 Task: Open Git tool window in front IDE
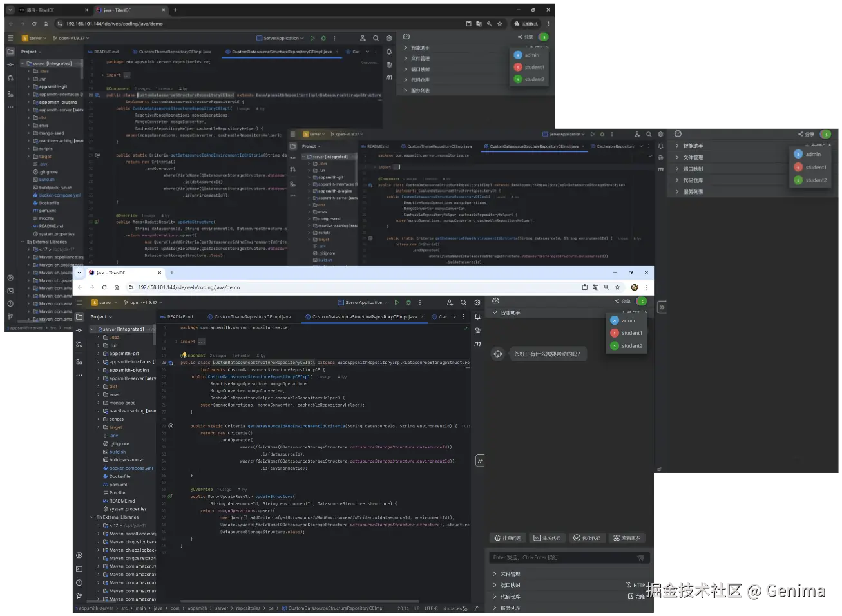point(79,596)
